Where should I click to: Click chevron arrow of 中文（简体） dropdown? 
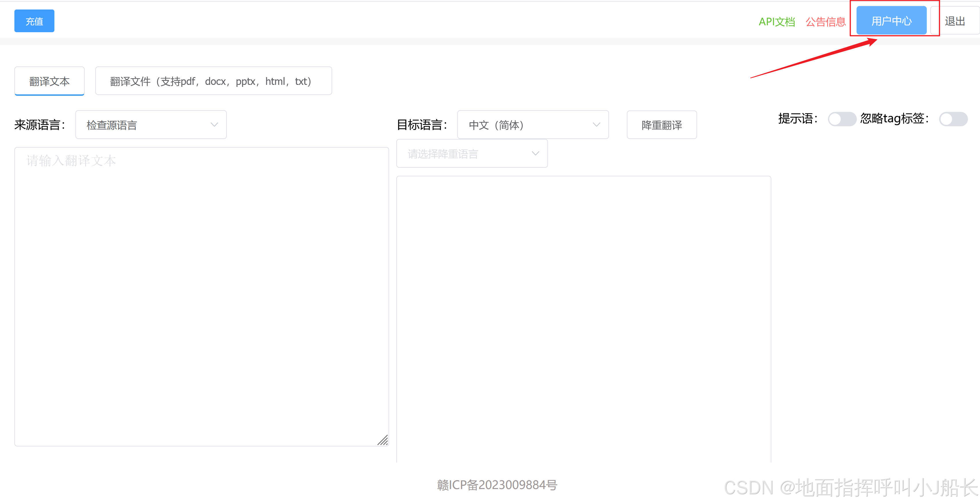pos(596,125)
